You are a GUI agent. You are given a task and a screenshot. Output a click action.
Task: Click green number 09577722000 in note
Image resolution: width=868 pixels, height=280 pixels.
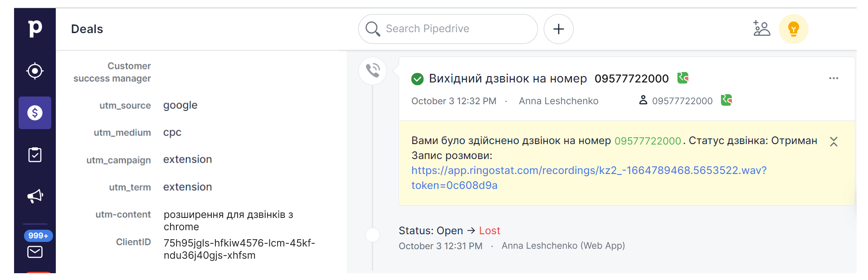[648, 141]
